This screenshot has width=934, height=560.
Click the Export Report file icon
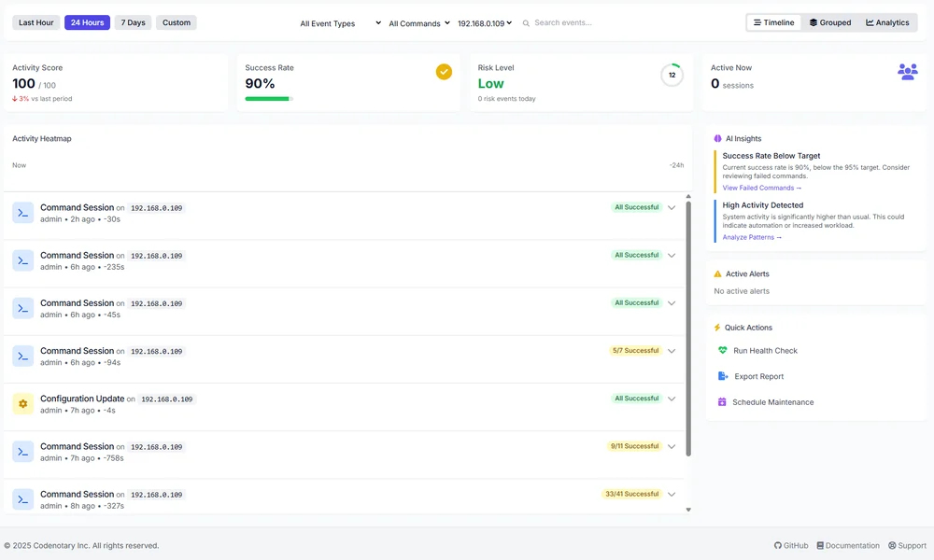point(722,376)
